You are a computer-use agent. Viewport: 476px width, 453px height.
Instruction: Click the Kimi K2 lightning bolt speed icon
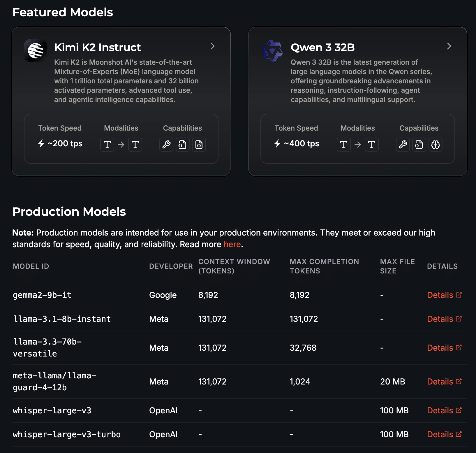point(41,143)
